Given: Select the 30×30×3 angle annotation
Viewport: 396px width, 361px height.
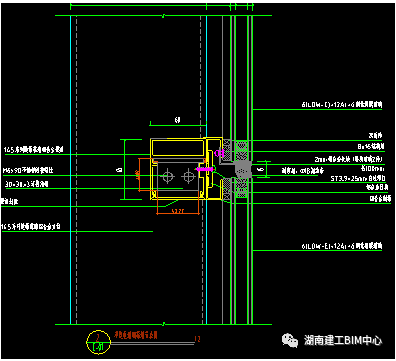Looking at the screenshot, I should [x=27, y=184].
